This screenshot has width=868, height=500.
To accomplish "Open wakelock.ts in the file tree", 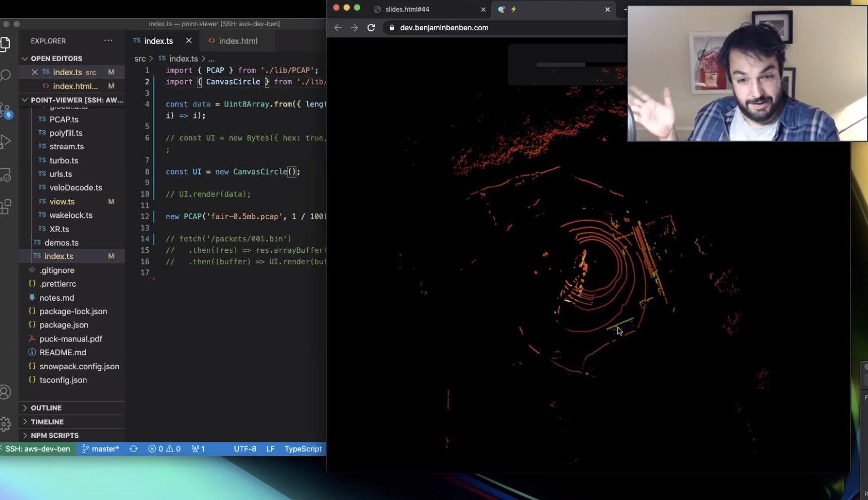I will 72,215.
